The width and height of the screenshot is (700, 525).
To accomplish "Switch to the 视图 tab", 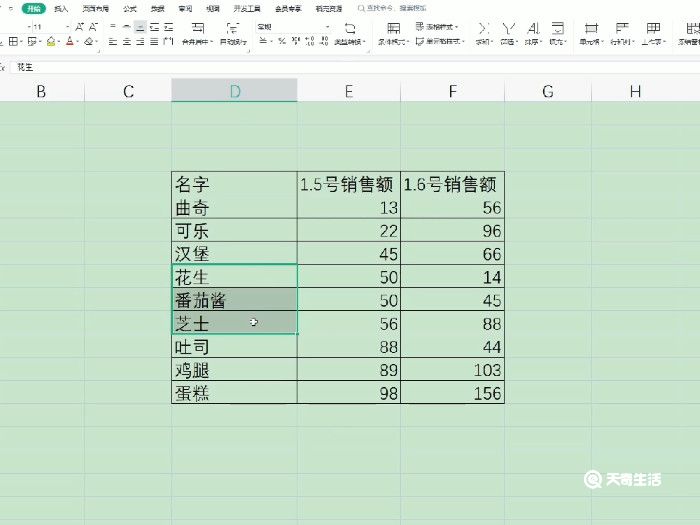I will 213,8.
